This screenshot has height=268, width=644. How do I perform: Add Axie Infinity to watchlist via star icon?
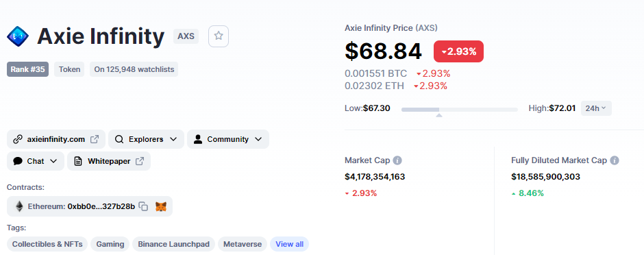click(x=219, y=36)
